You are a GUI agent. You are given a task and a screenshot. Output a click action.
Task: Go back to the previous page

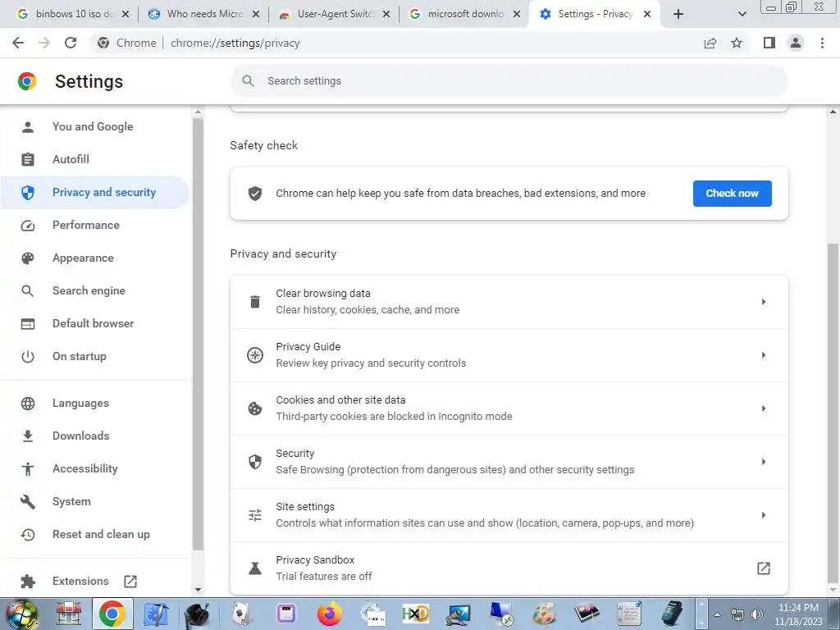[x=18, y=43]
